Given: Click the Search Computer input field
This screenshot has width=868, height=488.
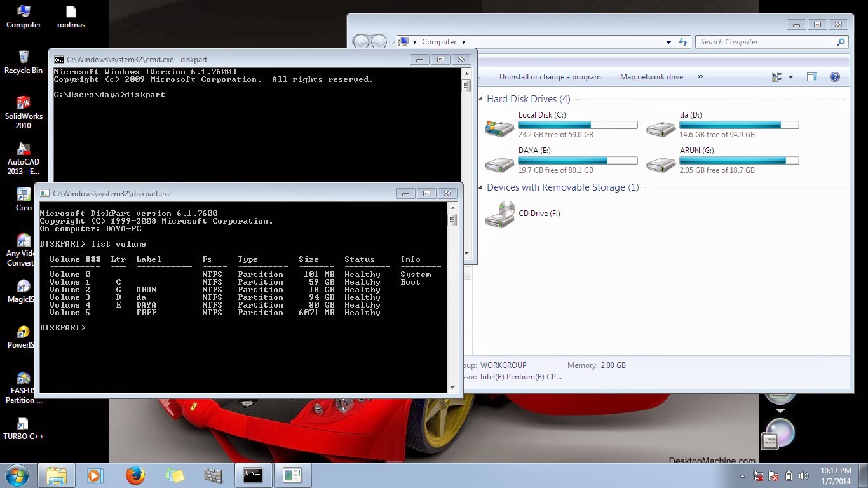Looking at the screenshot, I should click(766, 42).
